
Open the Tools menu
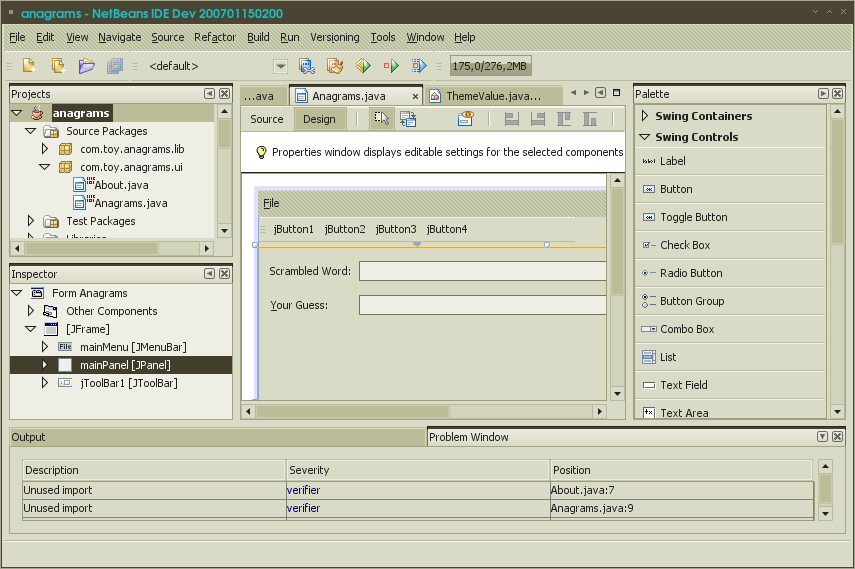(x=383, y=37)
